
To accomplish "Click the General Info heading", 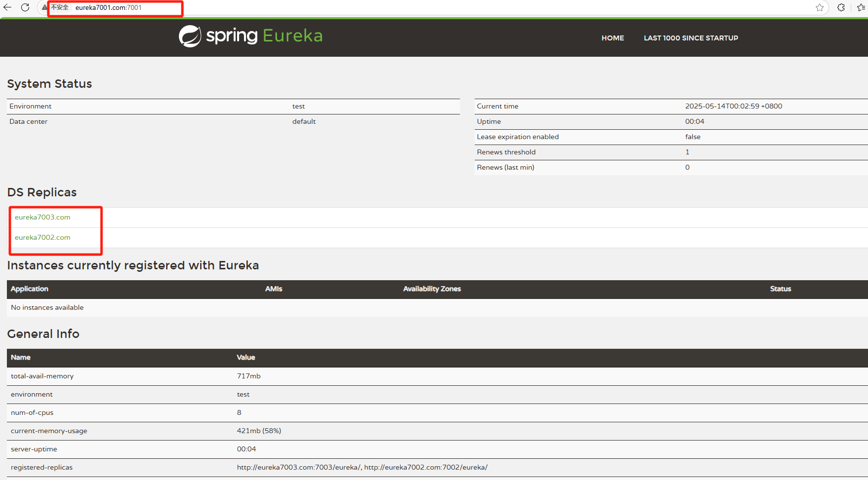I will click(43, 334).
